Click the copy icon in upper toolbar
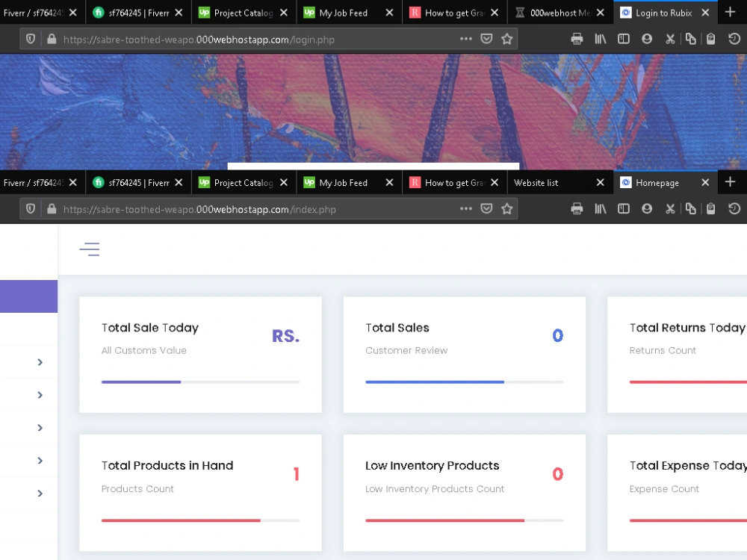747x560 pixels. pyautogui.click(x=690, y=39)
